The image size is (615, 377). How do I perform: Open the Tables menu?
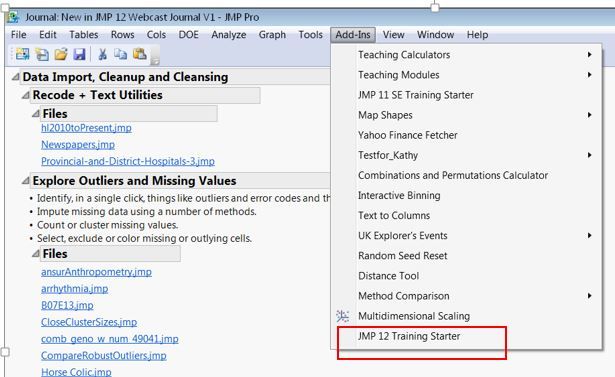click(84, 35)
